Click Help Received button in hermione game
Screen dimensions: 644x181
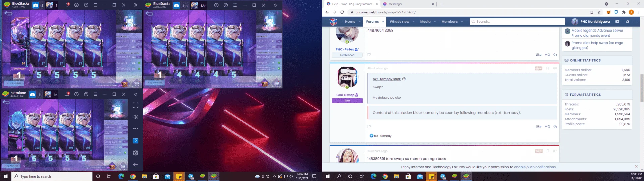click(x=12, y=165)
